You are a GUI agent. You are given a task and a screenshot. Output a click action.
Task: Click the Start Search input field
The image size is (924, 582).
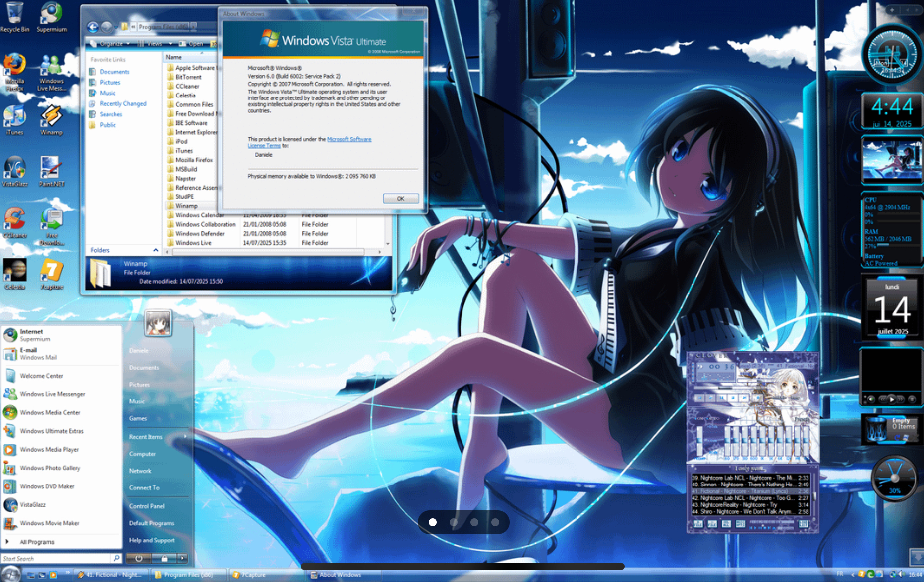[x=56, y=558]
